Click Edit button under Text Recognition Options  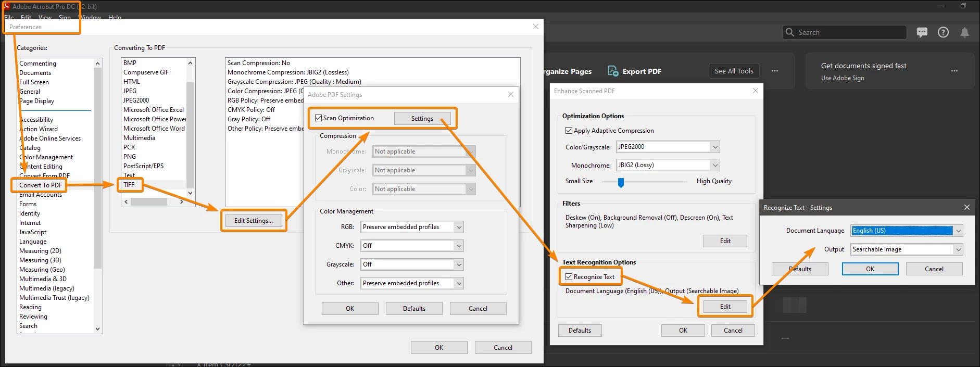(725, 307)
